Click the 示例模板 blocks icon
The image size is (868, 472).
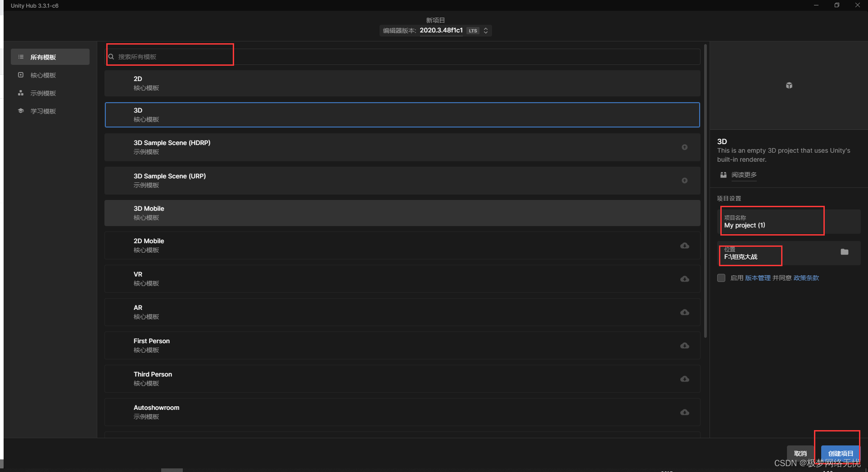click(21, 93)
